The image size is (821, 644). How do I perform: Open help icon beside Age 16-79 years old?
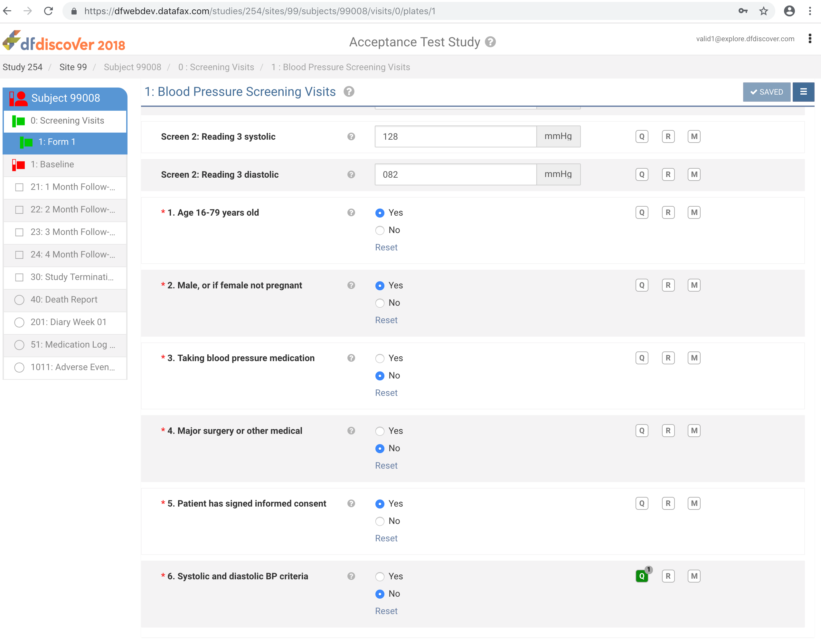351,213
